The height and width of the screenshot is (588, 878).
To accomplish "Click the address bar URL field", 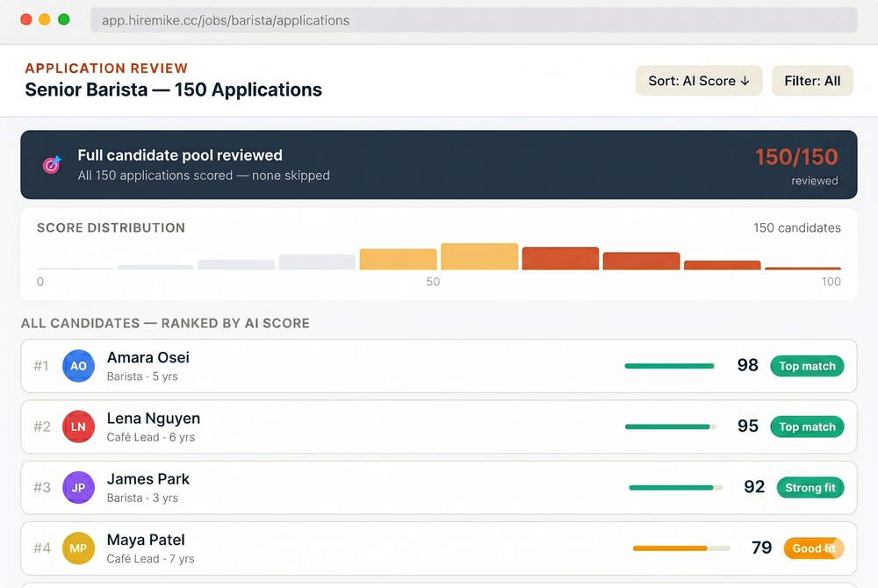I will click(474, 20).
